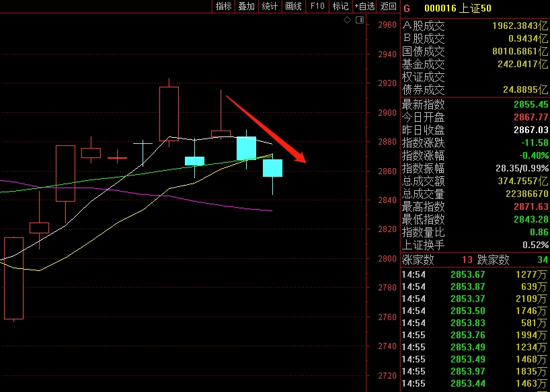Select the latest cyan candlestick
This screenshot has height=392, width=550.
tap(272, 168)
